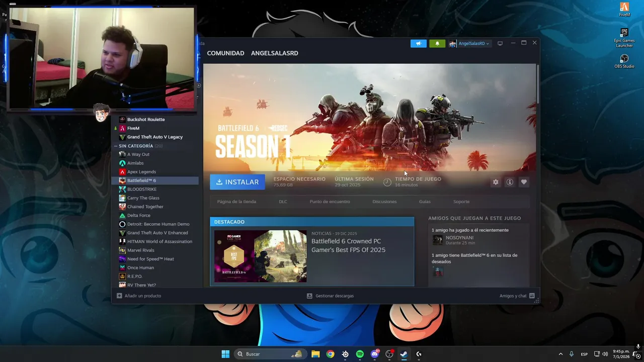Go to Página de la tienda tab
Screen dimensions: 644x362
(236, 202)
